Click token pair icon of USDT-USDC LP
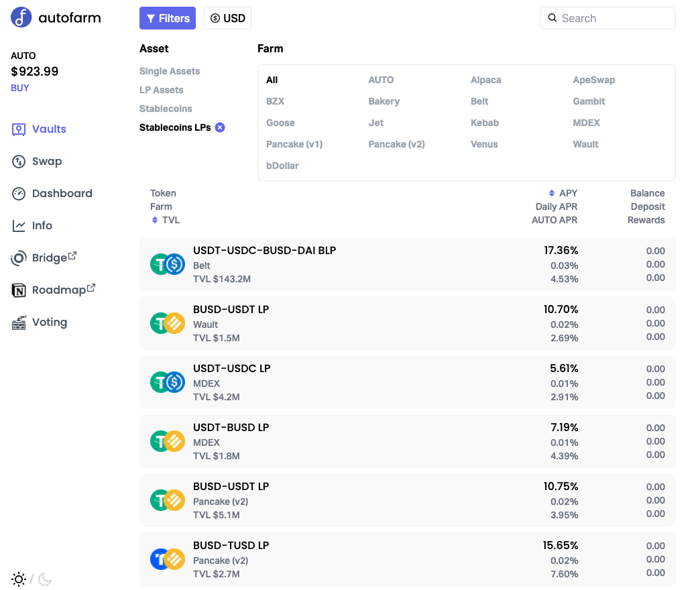The height and width of the screenshot is (590, 700). click(168, 382)
